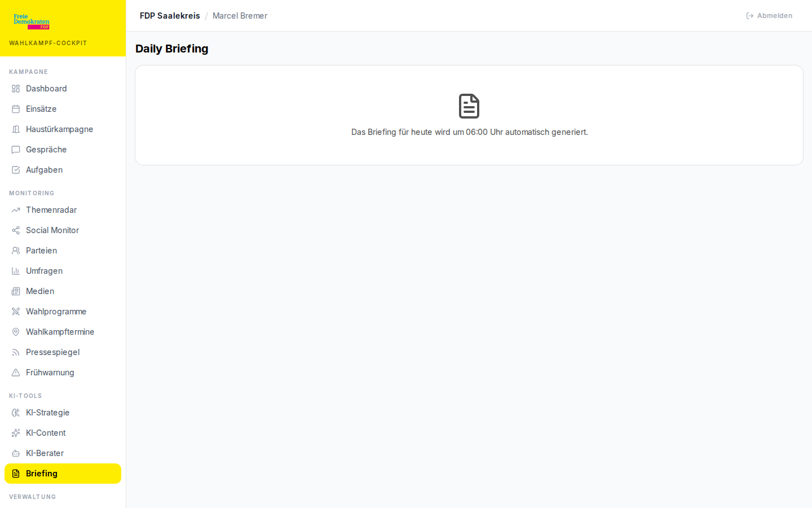Screen dimensions: 812x508
Task: Navigate to Pressespiegel
Action: [x=63, y=352]
